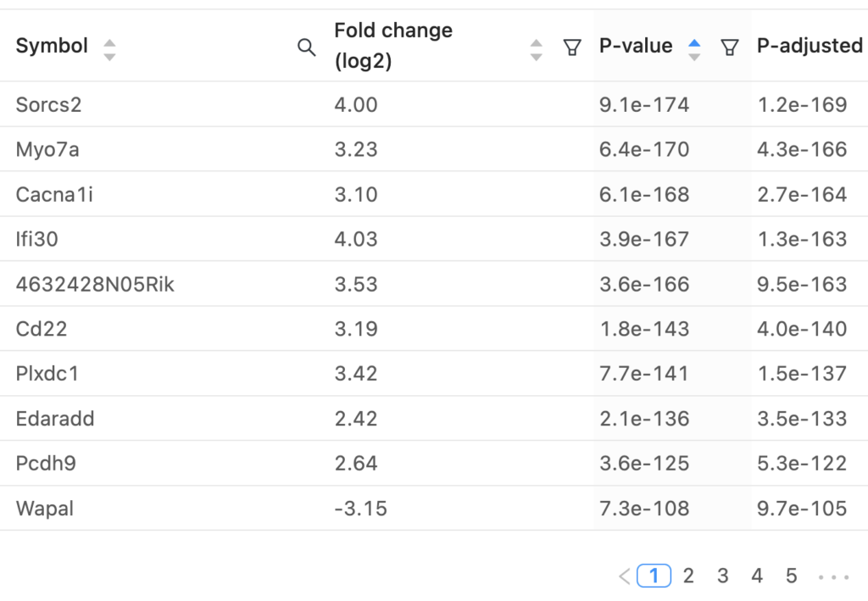
Task: Go to page 3
Action: click(x=722, y=576)
